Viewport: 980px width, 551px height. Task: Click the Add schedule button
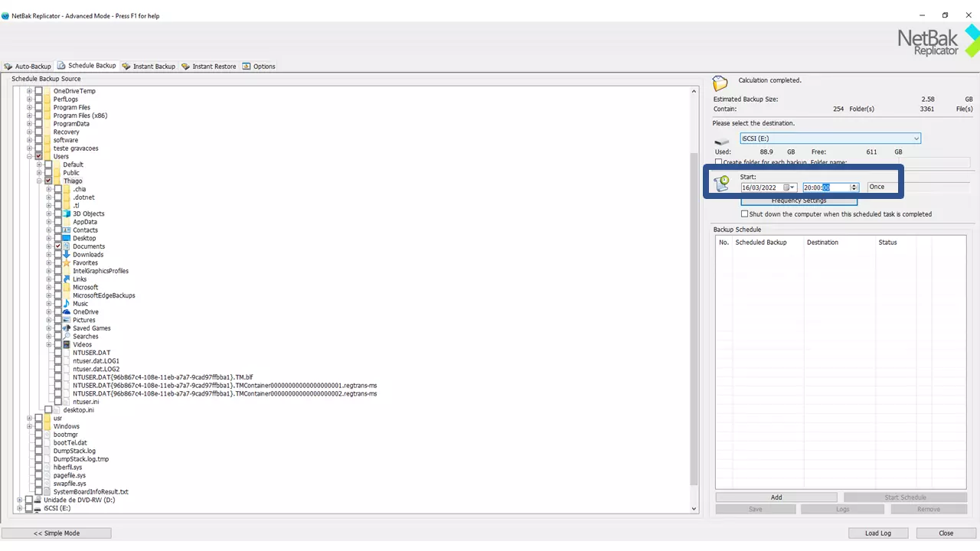776,497
